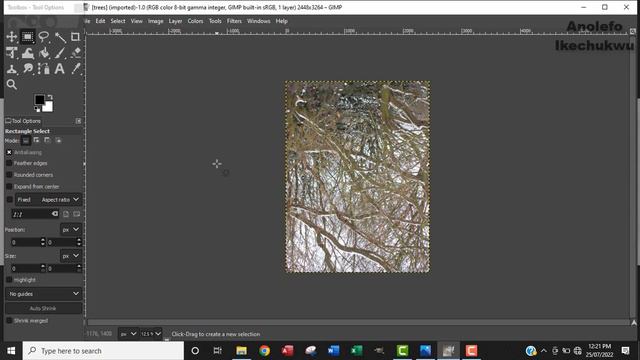Click the Intersect selection mode icon

click(x=58, y=140)
